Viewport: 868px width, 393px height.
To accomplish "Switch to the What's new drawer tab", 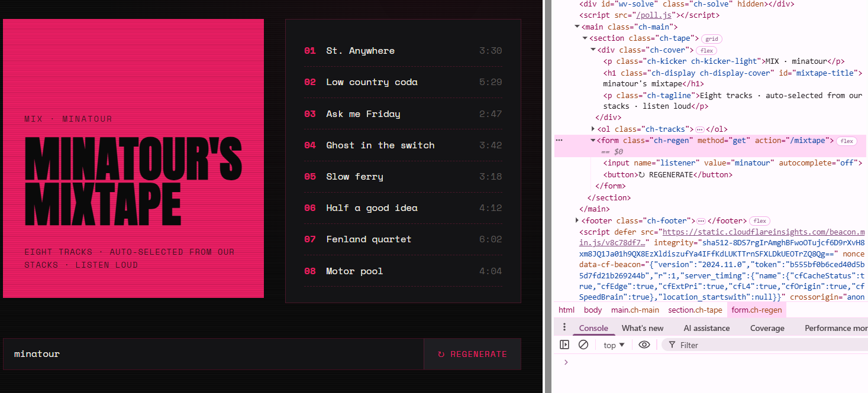I will tap(643, 328).
